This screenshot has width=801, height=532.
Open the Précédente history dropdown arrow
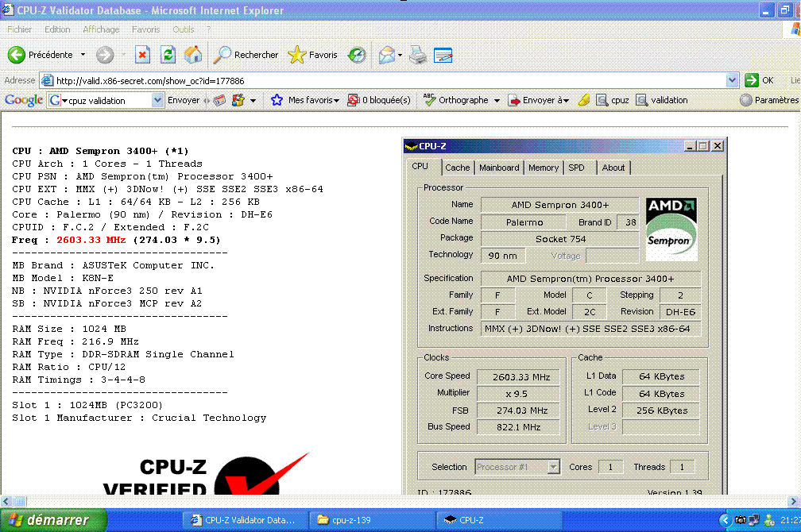point(83,55)
